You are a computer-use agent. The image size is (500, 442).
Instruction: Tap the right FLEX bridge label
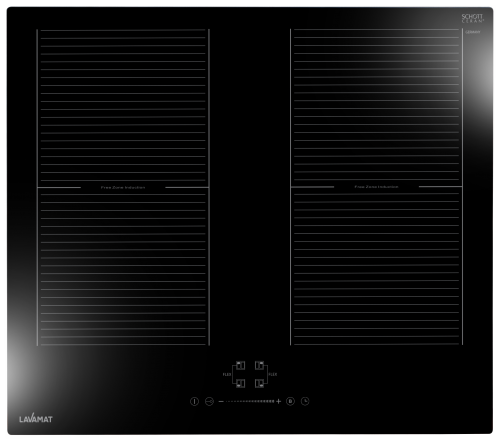[273, 374]
